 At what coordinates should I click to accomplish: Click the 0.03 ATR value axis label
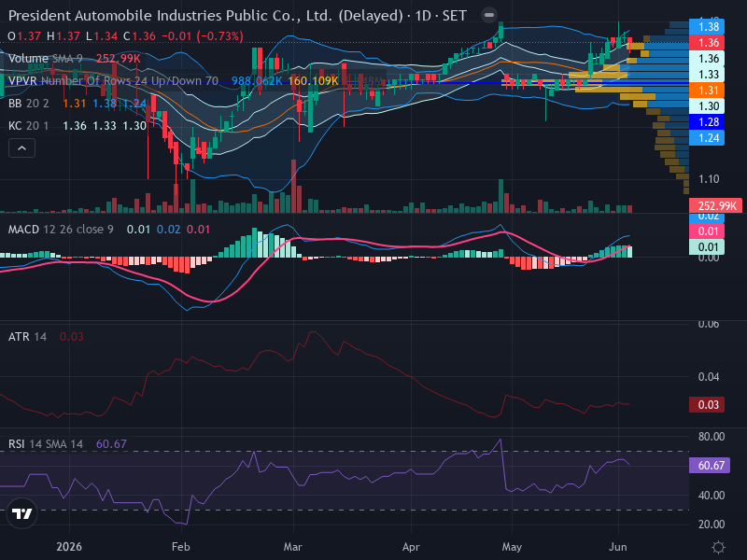707,405
